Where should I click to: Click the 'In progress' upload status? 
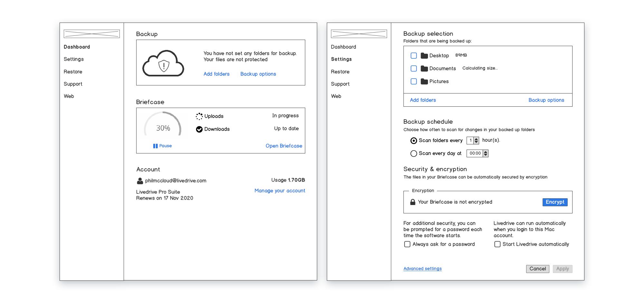click(286, 116)
